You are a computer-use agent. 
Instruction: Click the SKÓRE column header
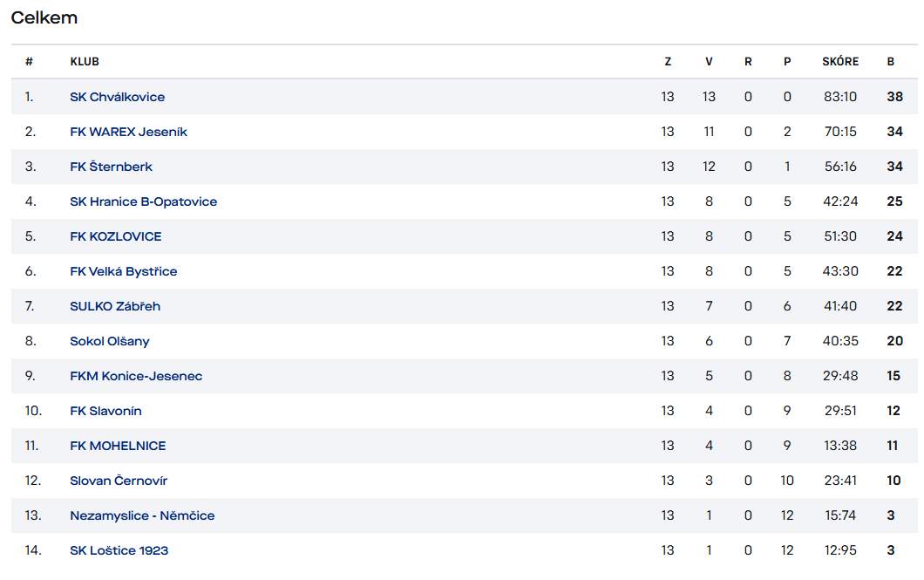point(840,62)
